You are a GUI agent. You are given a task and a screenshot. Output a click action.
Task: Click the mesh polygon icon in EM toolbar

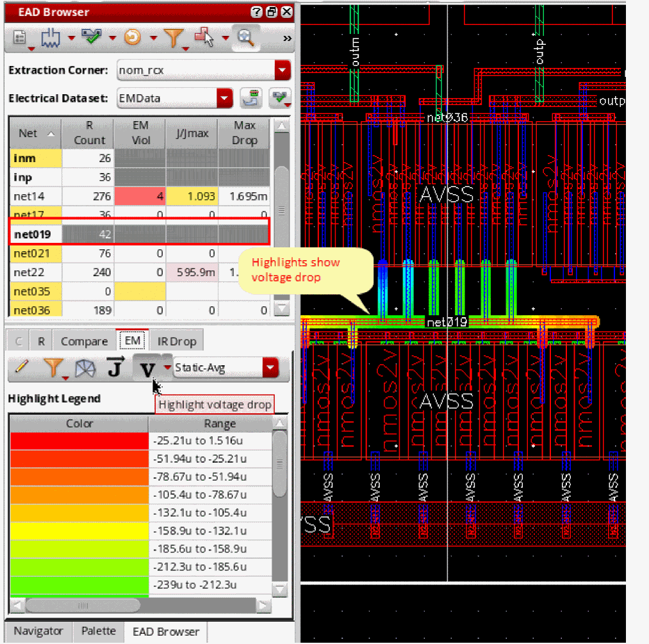tap(85, 368)
